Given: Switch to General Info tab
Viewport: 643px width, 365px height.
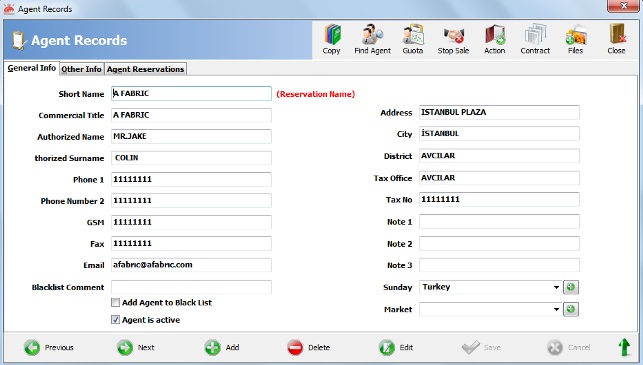Looking at the screenshot, I should pos(32,68).
